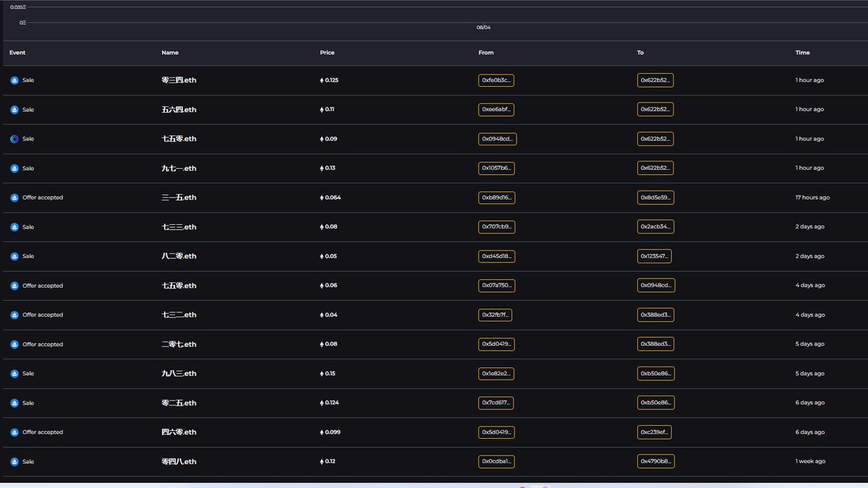Click recipient address 0xc239ef...
The width and height of the screenshot is (868, 488).
tap(655, 432)
